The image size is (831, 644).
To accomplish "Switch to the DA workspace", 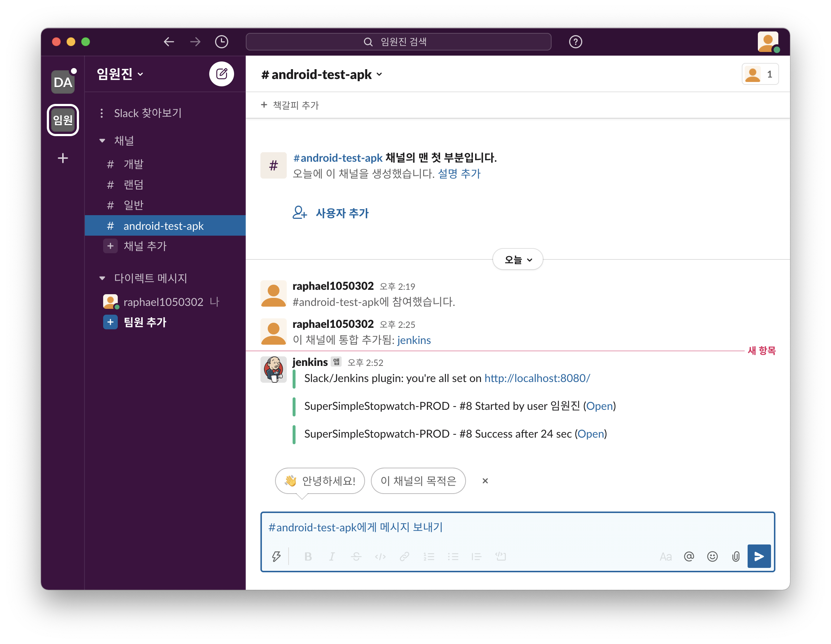I will coord(63,82).
